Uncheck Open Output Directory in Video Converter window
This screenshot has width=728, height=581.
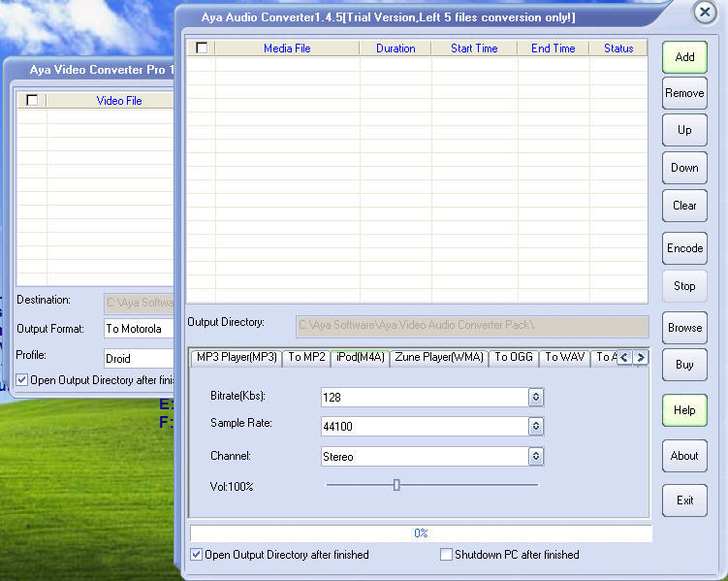click(22, 380)
